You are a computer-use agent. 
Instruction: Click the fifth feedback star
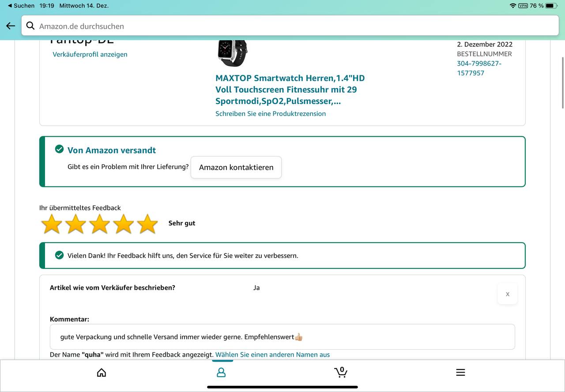[x=147, y=224]
